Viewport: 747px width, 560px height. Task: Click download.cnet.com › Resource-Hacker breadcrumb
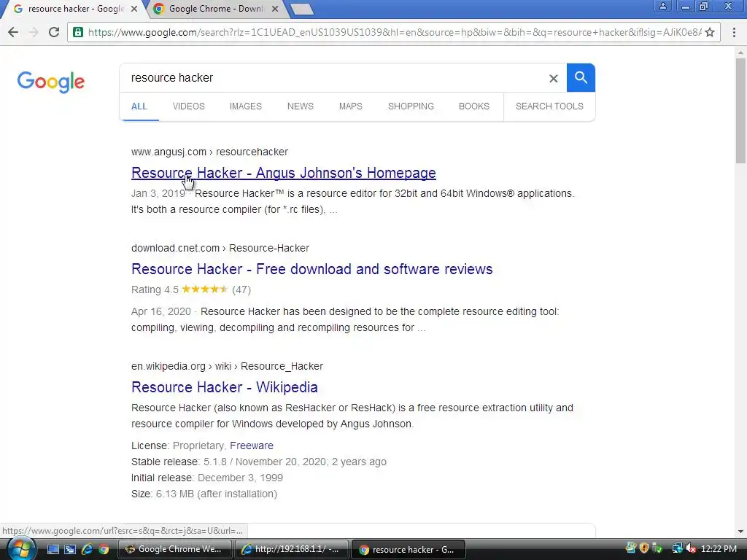click(220, 248)
